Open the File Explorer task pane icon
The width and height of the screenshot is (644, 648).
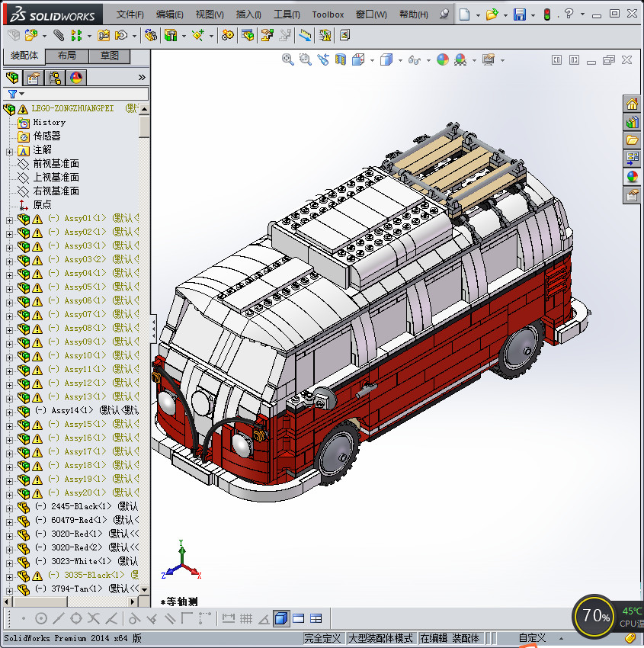632,140
